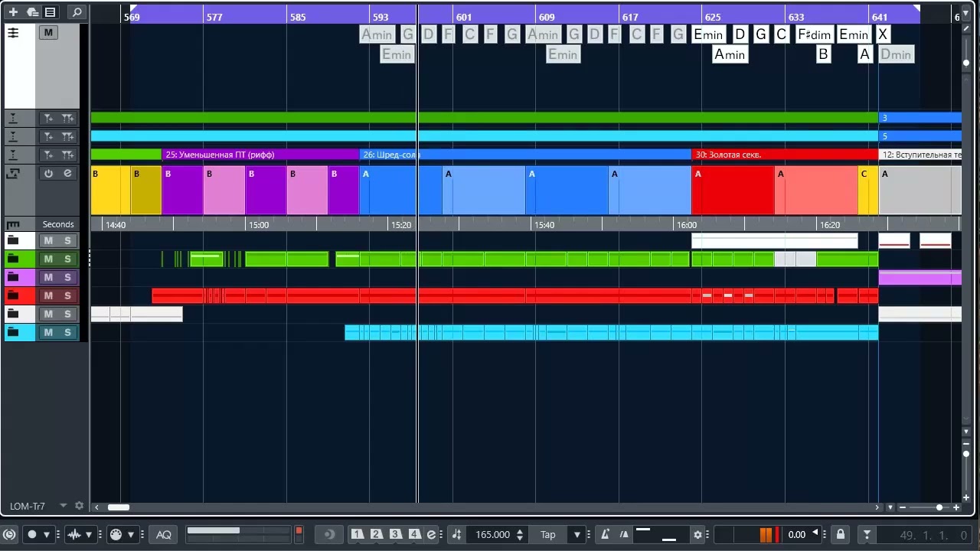Click the first yellow B arranger event
Screen dimensions: 980x551
pos(110,190)
